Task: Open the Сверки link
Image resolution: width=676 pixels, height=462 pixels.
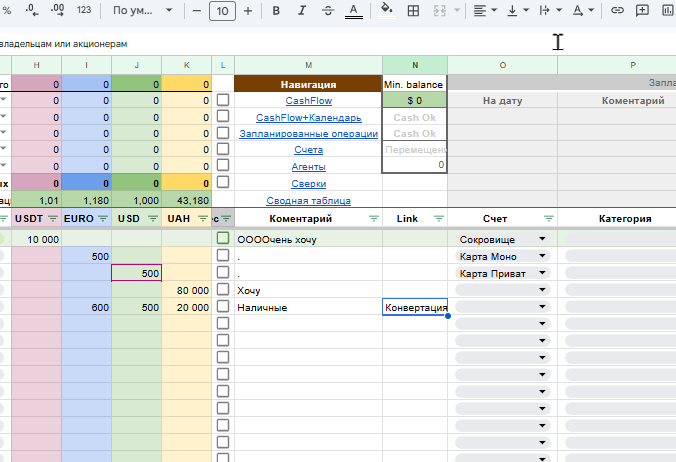Action: (x=309, y=184)
